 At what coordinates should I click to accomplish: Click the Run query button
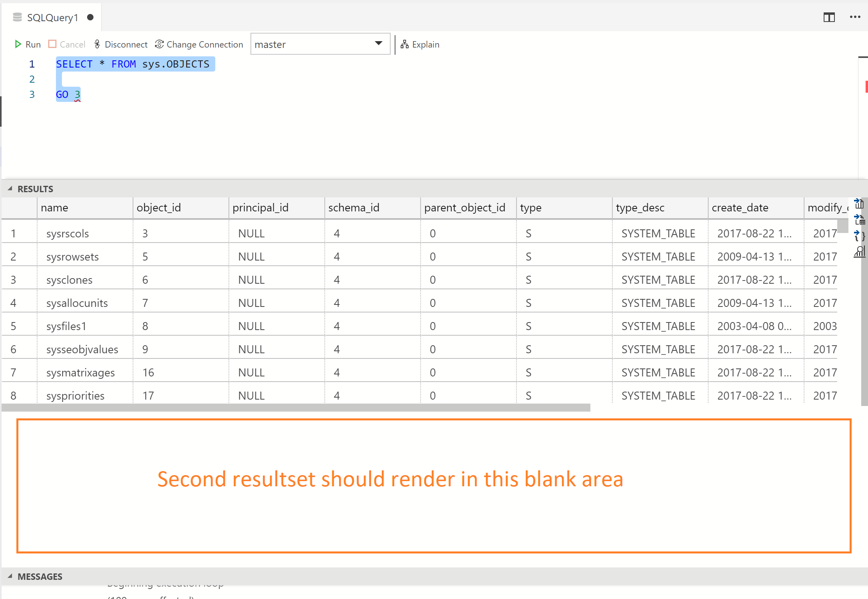tap(28, 44)
